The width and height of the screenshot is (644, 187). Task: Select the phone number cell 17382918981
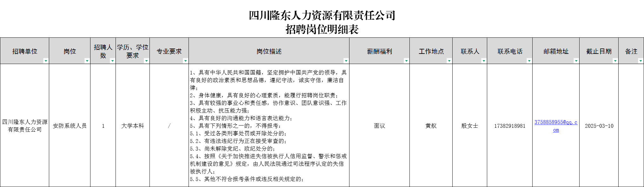click(x=509, y=126)
